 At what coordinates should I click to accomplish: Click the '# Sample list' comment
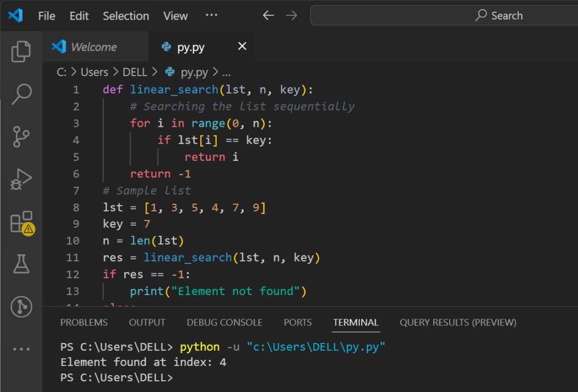click(147, 191)
